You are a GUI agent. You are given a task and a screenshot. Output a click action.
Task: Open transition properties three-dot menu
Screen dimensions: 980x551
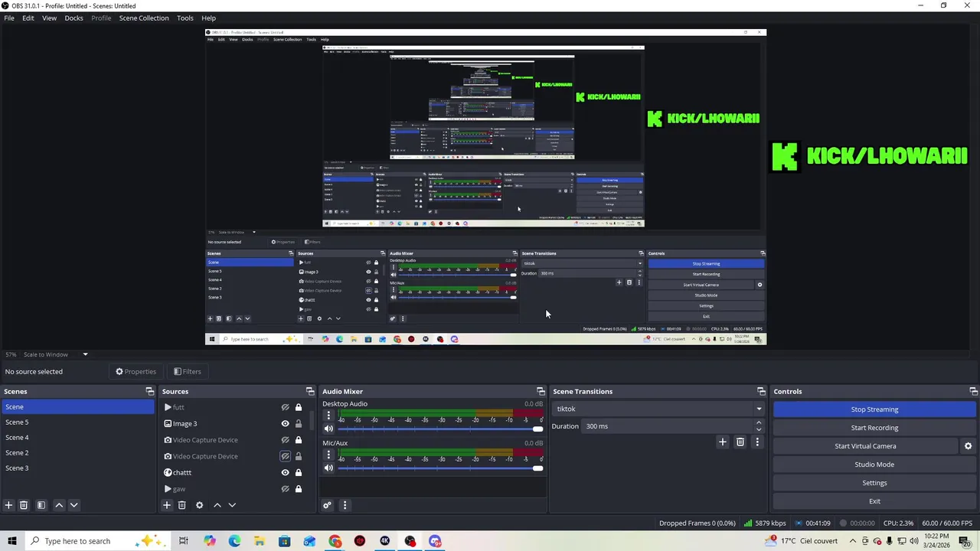click(757, 442)
